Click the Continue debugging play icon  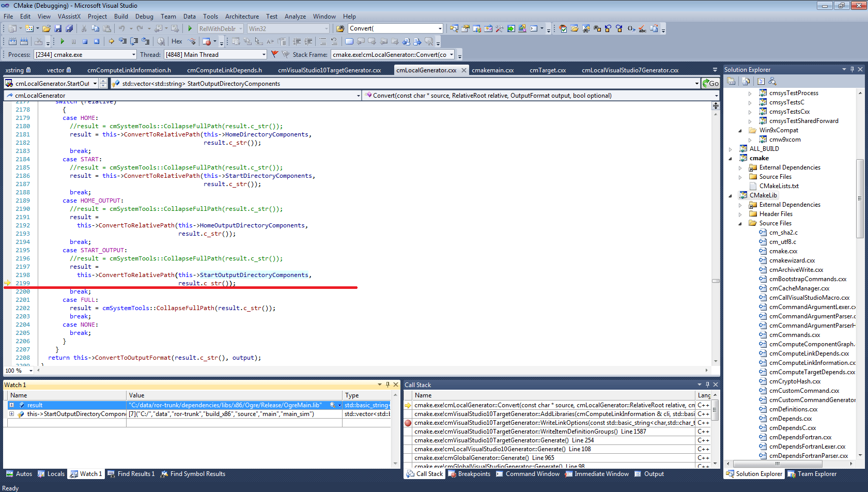[62, 41]
